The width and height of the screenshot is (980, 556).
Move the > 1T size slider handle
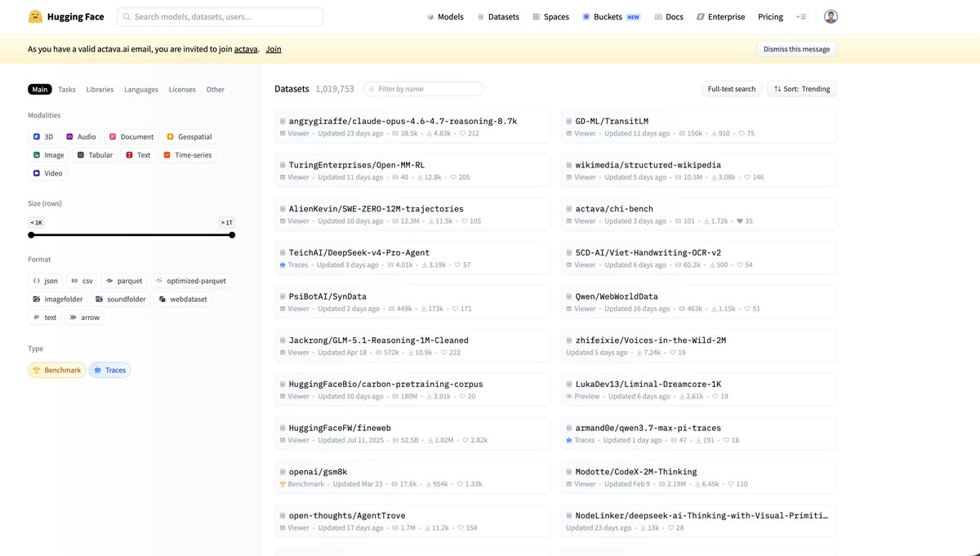232,235
